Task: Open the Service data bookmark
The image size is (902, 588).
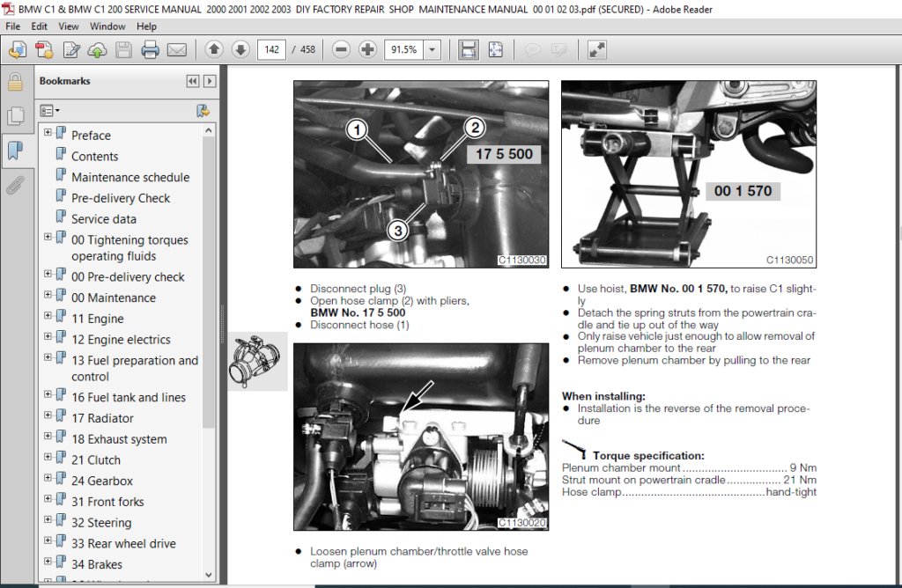Action: pyautogui.click(x=104, y=219)
